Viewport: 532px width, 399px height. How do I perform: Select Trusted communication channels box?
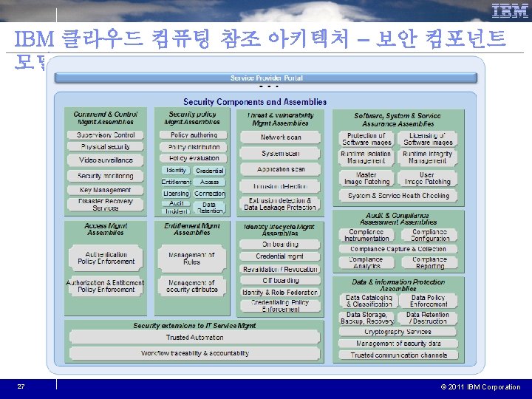(x=398, y=355)
